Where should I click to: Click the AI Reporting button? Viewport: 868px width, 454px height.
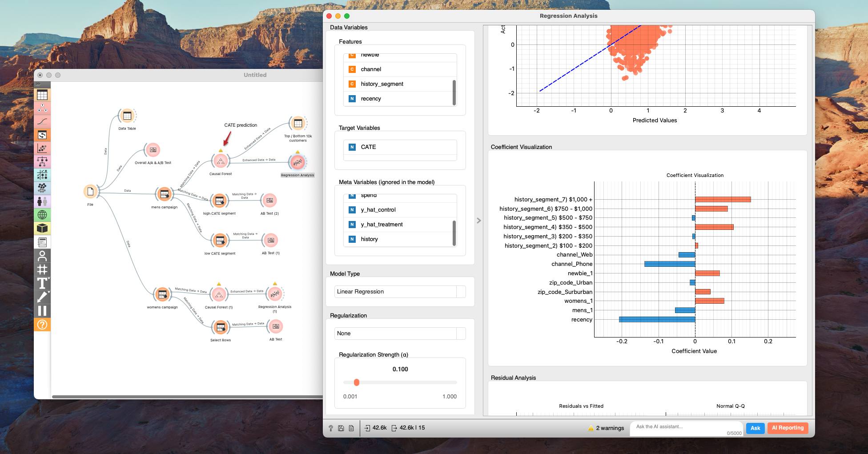tap(788, 428)
